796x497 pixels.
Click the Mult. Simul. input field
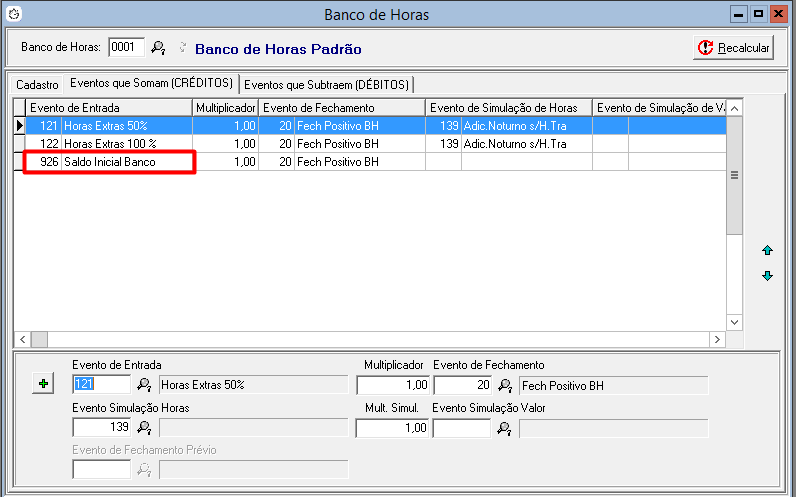[x=393, y=428]
